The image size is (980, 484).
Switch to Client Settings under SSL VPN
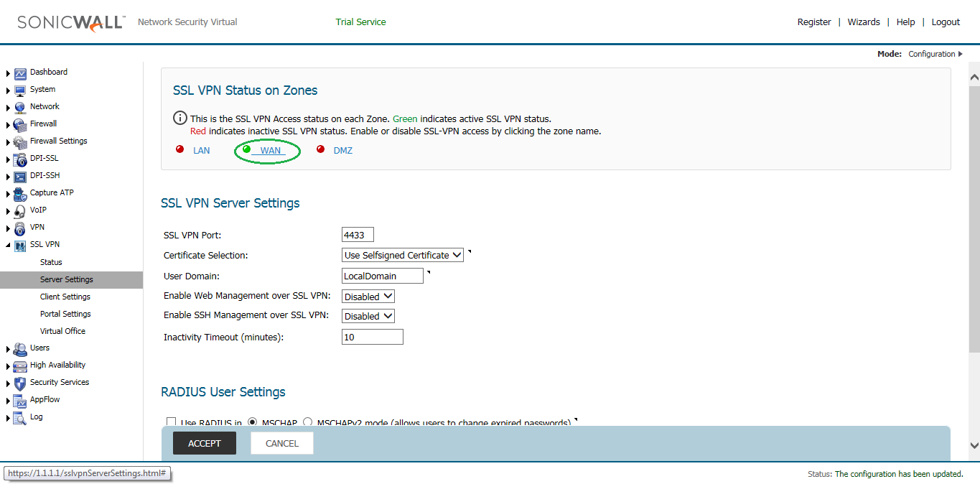pos(66,296)
